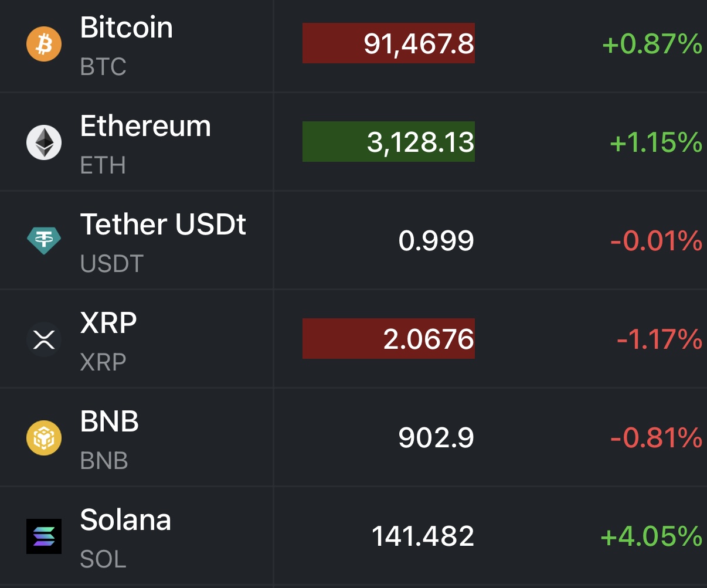Viewport: 707px width, 588px height.
Task: Open the Ethereum coin name
Action: [x=145, y=126]
